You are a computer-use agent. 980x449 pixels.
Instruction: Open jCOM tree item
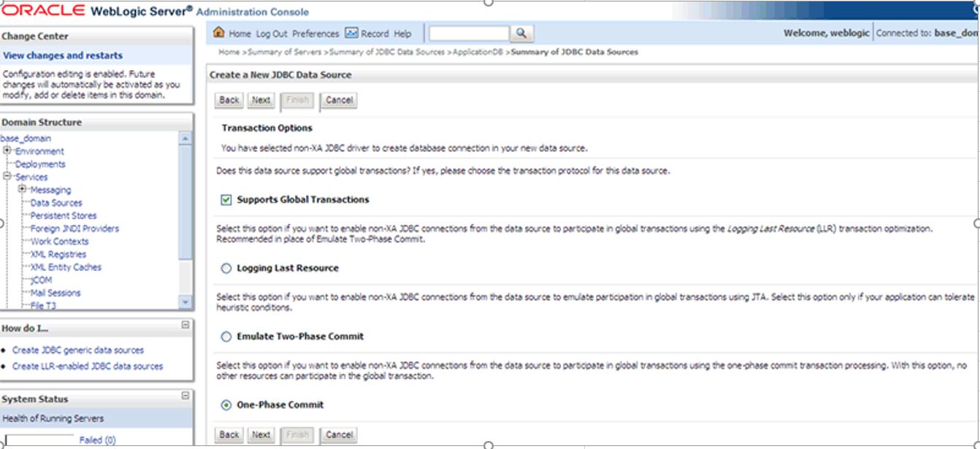[42, 280]
